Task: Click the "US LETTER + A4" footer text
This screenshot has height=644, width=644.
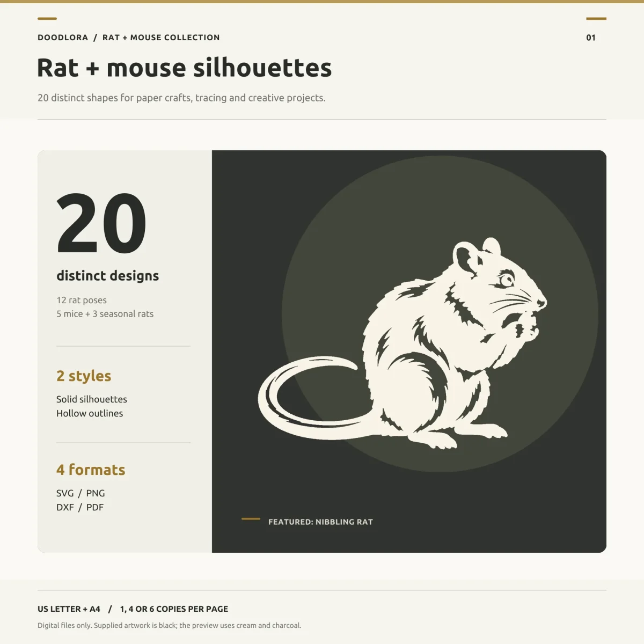Action: pyautogui.click(x=69, y=609)
